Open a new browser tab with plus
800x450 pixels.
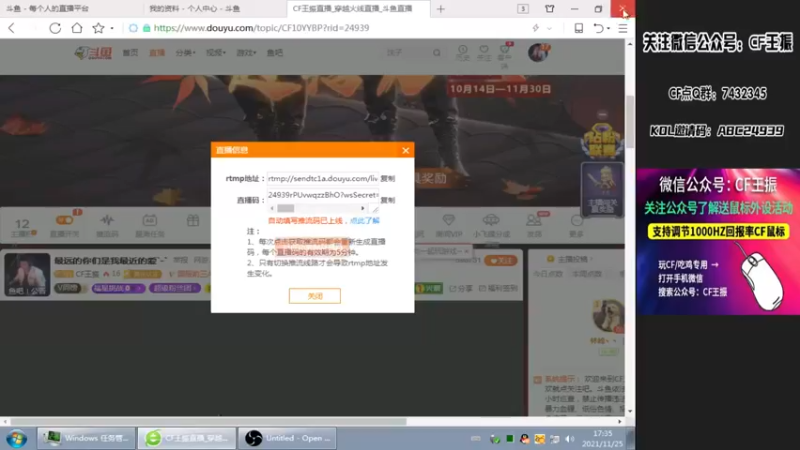point(441,9)
